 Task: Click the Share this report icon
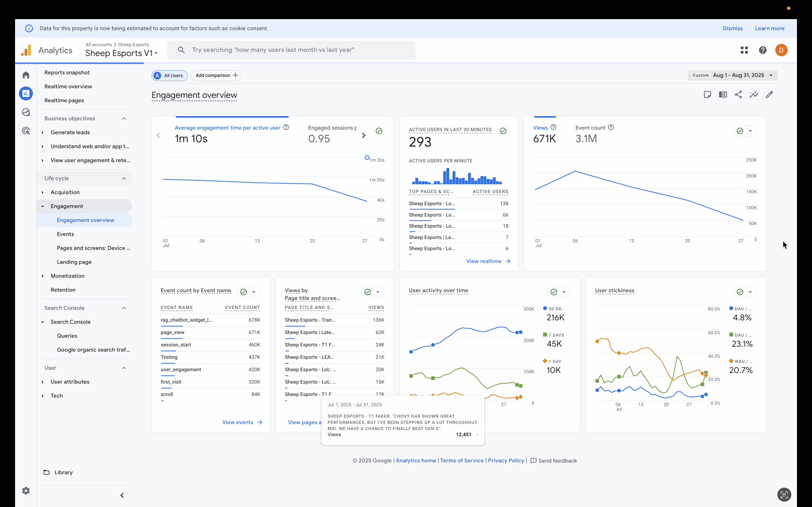(x=738, y=94)
